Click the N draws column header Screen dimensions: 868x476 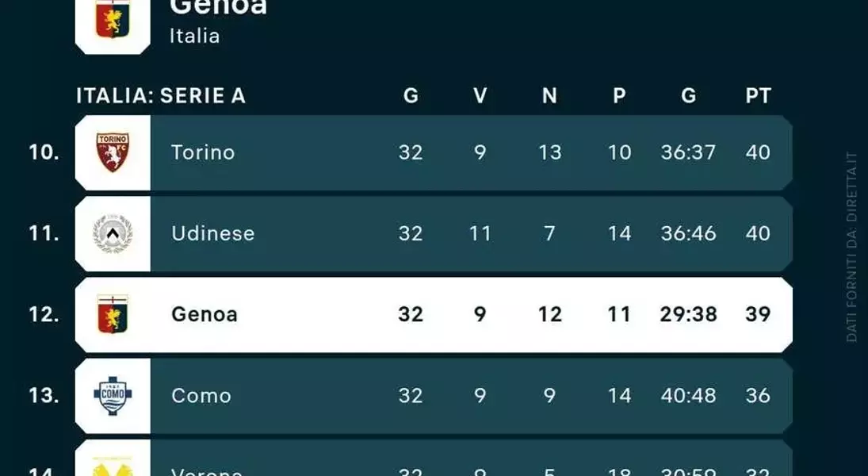click(549, 96)
